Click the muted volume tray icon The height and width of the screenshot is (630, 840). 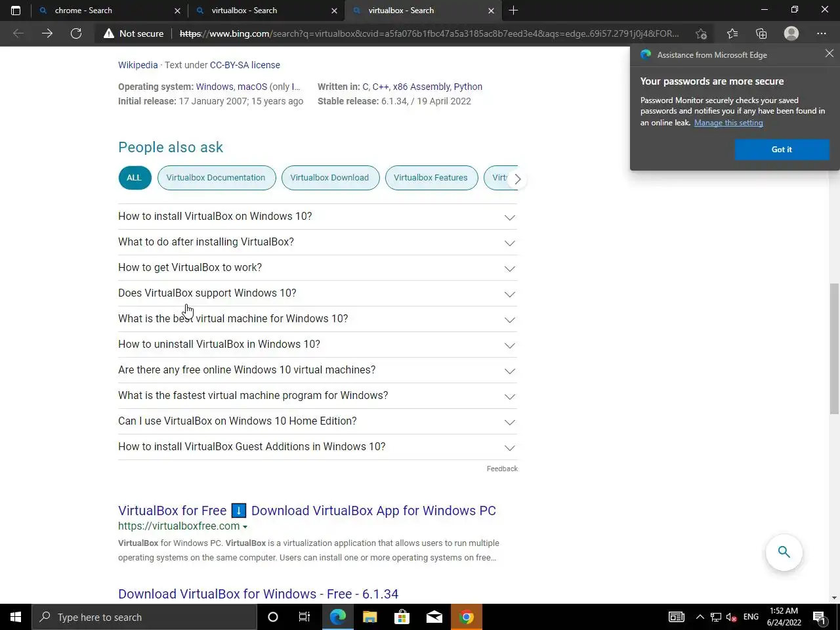(732, 617)
